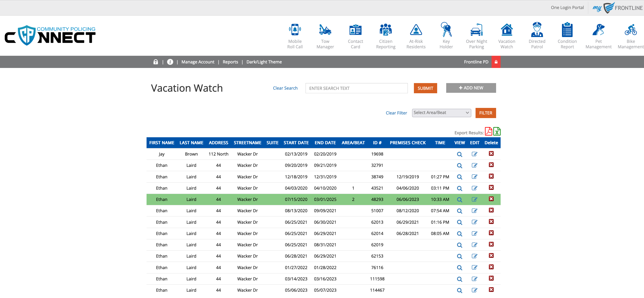Toggle the Dark/Light Theme
Image resolution: width=644 pixels, height=298 pixels.
(264, 62)
